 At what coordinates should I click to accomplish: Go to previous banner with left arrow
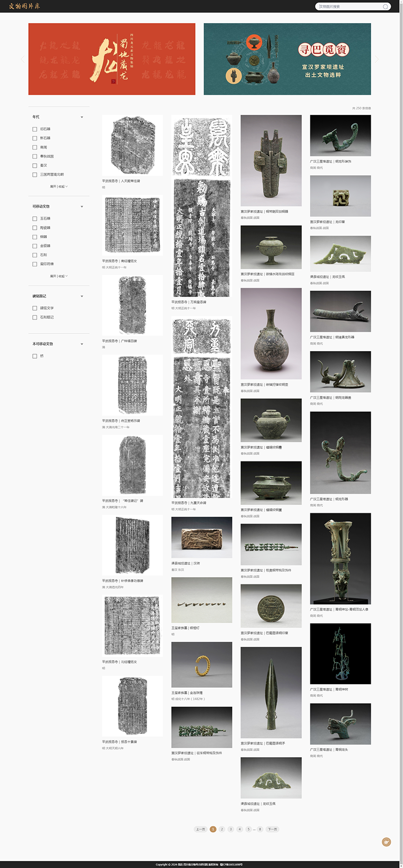click(x=22, y=59)
